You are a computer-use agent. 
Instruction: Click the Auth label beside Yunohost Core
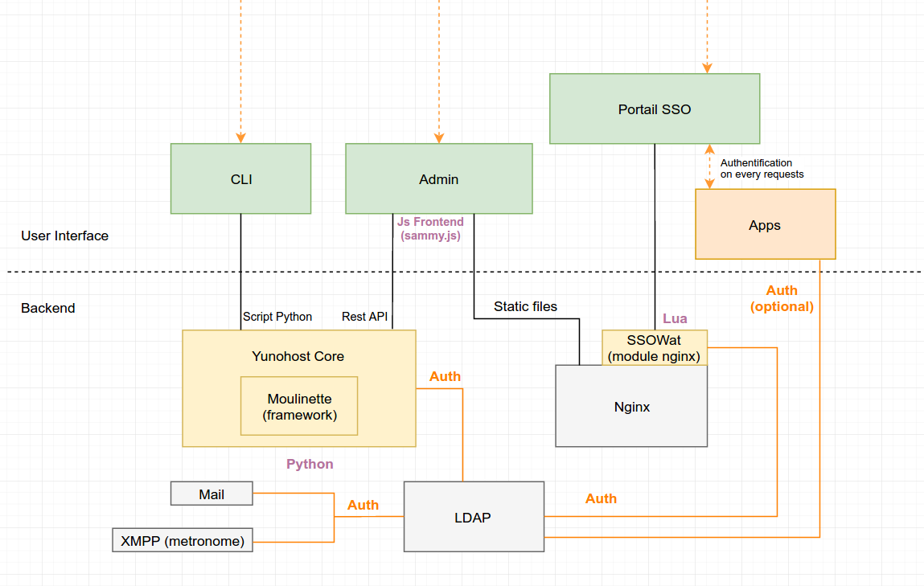coord(445,376)
